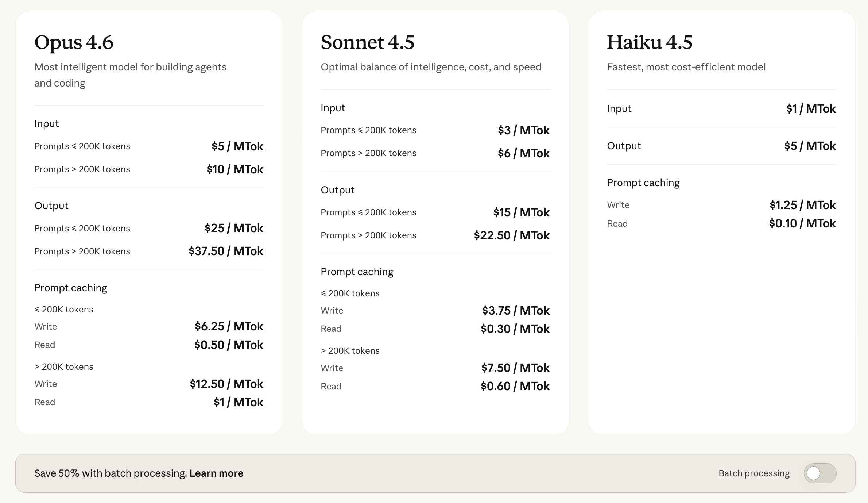Click the 'Optimal balance of intelligence' description
The image size is (868, 503).
coord(431,67)
